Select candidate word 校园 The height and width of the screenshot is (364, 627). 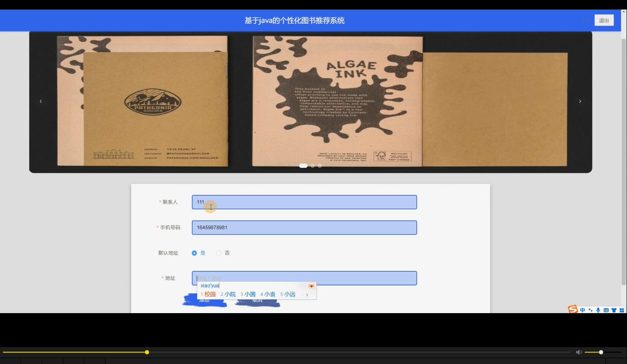(x=209, y=294)
